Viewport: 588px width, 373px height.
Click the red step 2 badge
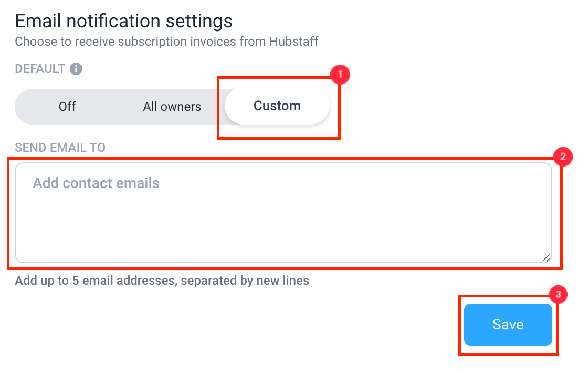pos(562,157)
